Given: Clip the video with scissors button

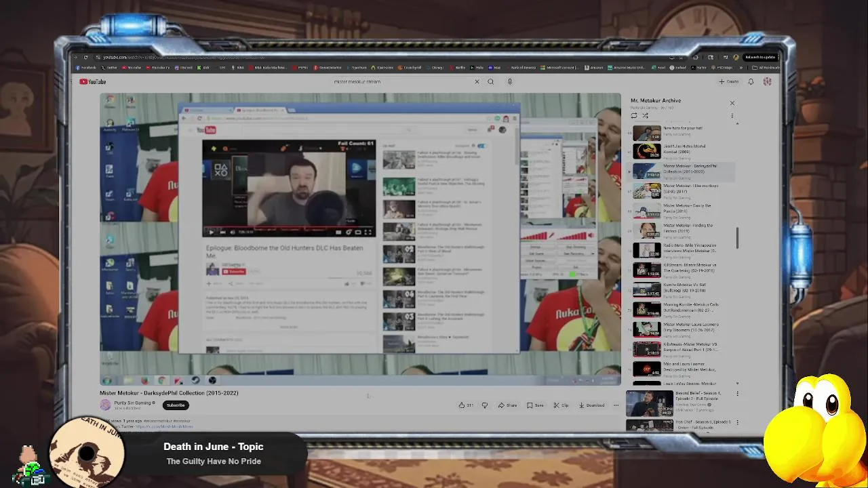Looking at the screenshot, I should pyautogui.click(x=561, y=405).
